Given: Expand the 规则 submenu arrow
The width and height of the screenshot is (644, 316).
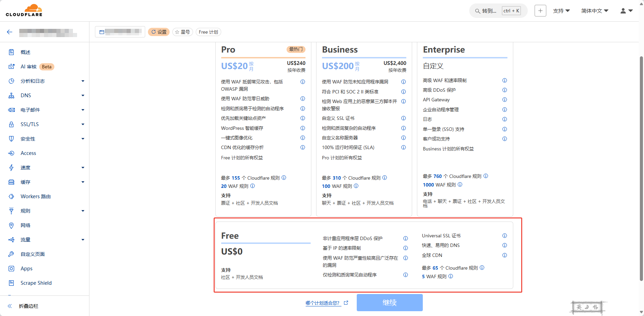Looking at the screenshot, I should tap(83, 211).
